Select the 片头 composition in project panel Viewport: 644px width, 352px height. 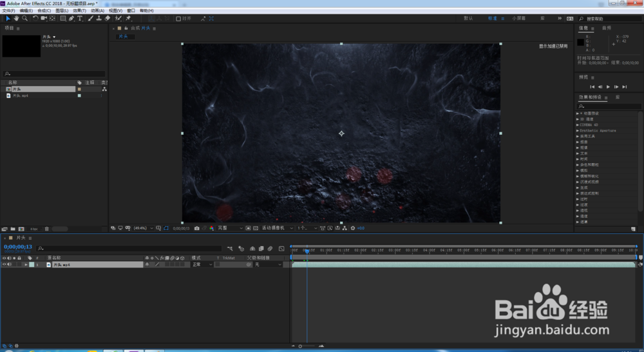[x=40, y=89]
